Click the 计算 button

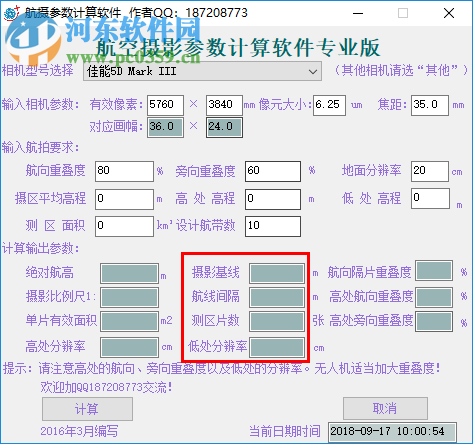pyautogui.click(x=87, y=409)
